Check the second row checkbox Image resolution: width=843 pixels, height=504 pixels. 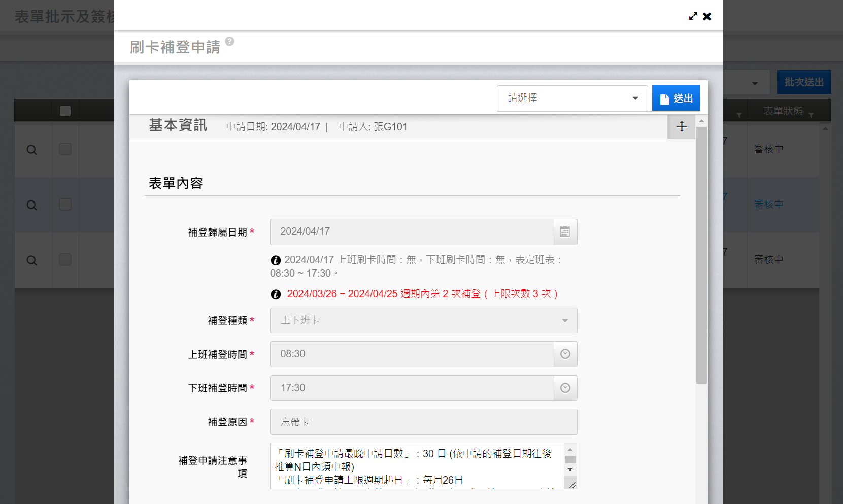(65, 205)
